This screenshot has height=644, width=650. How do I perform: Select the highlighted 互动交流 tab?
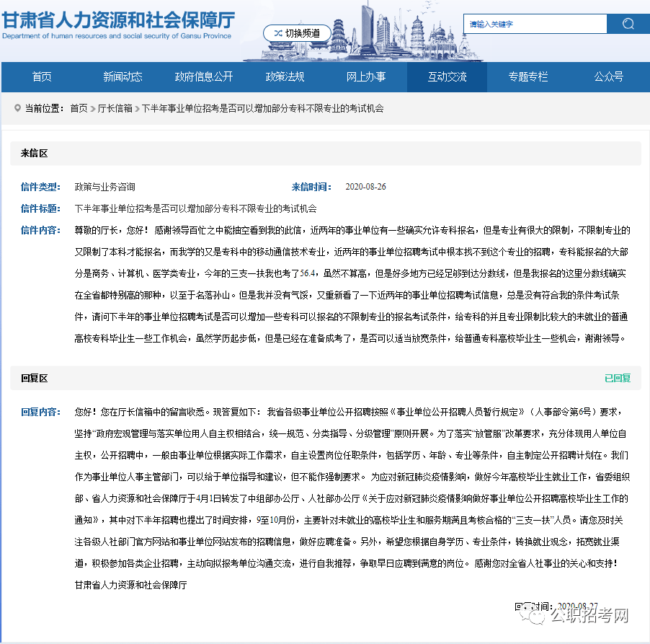[x=447, y=77]
